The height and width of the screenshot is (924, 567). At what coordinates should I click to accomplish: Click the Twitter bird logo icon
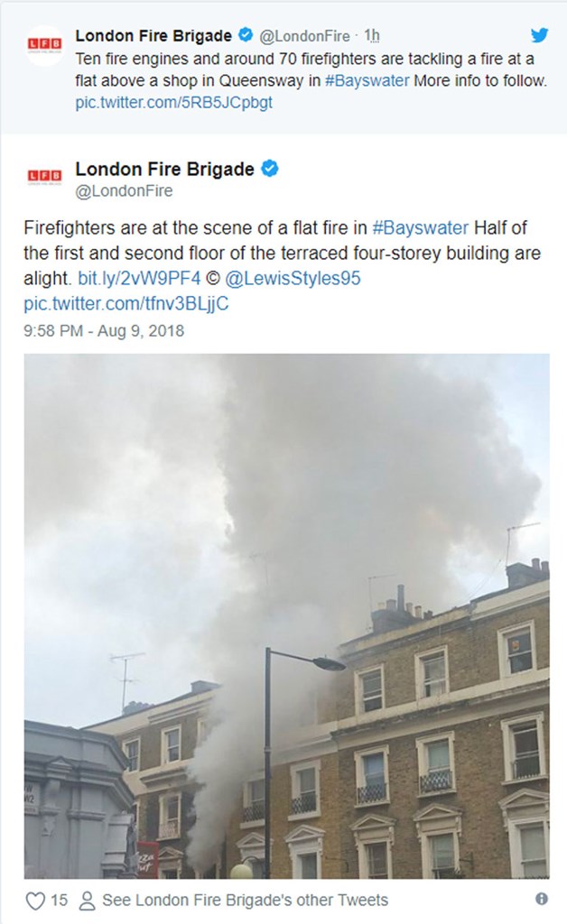tap(539, 35)
